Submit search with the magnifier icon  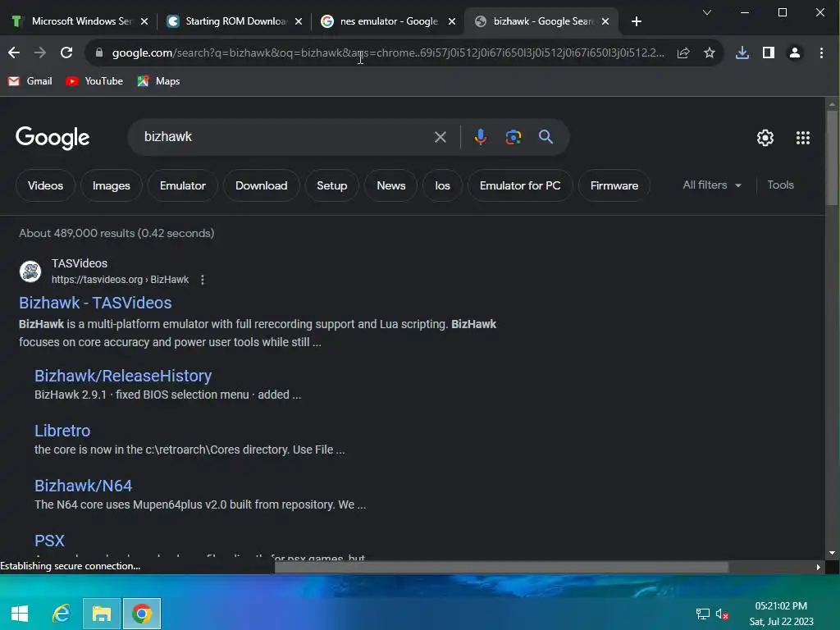pos(546,137)
